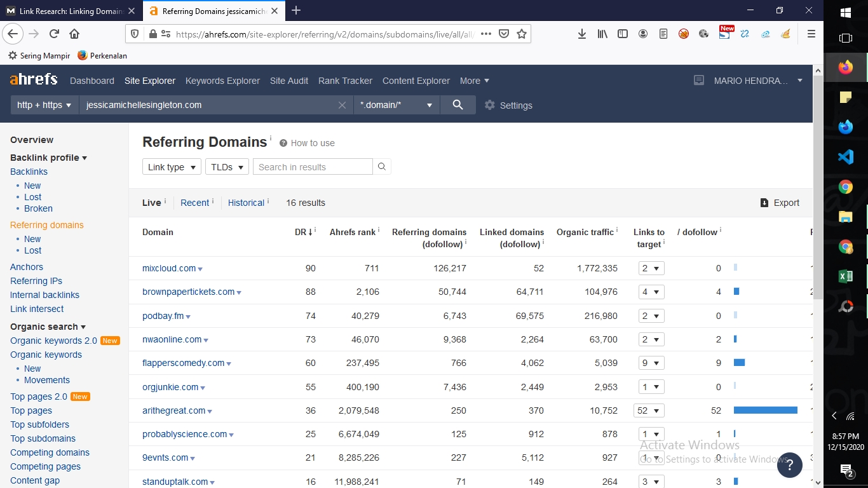Open Sticky Notes from taskbar
The image size is (868, 488).
pyautogui.click(x=846, y=97)
